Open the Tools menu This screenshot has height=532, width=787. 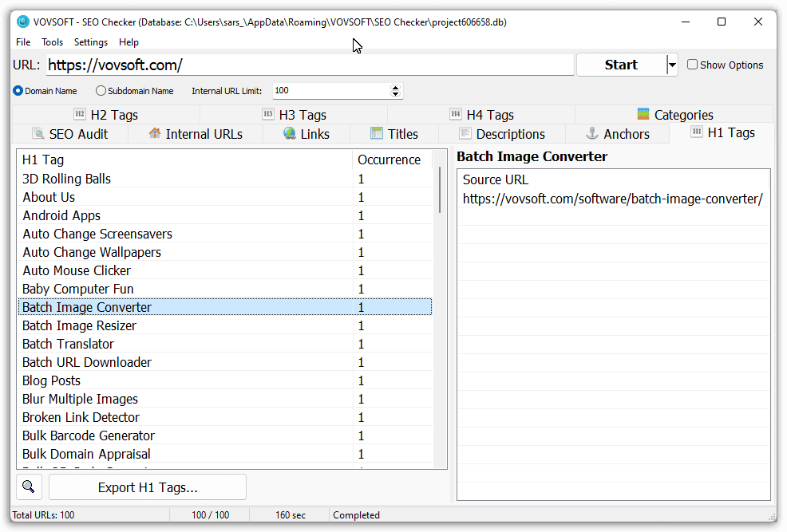(x=52, y=42)
